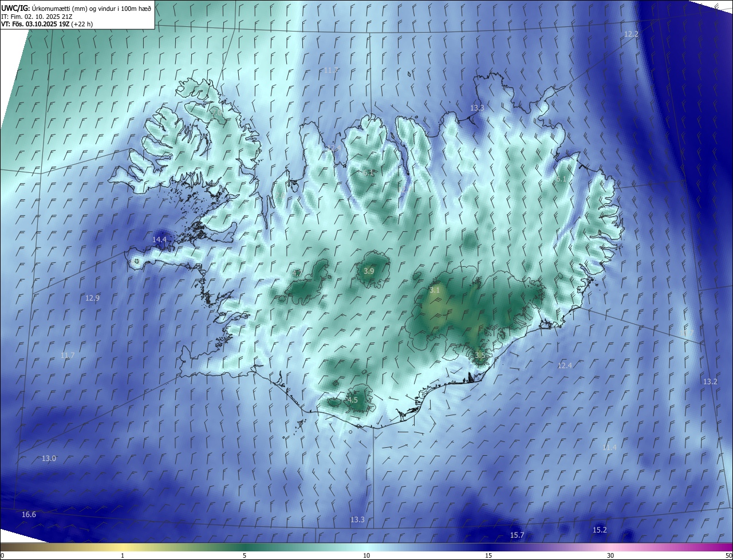Click the 4.5 value on Mýrdalsjökull glacier
Screen dimensions: 733x560
[x=352, y=400]
